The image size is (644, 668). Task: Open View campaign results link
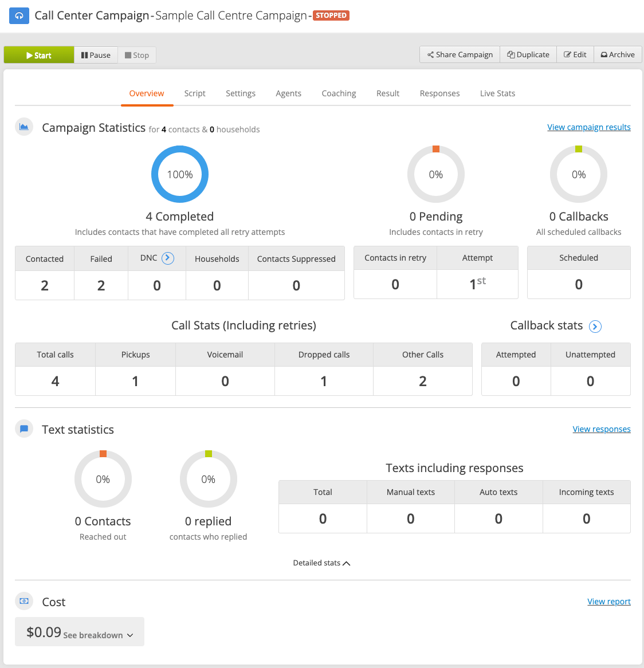(588, 127)
